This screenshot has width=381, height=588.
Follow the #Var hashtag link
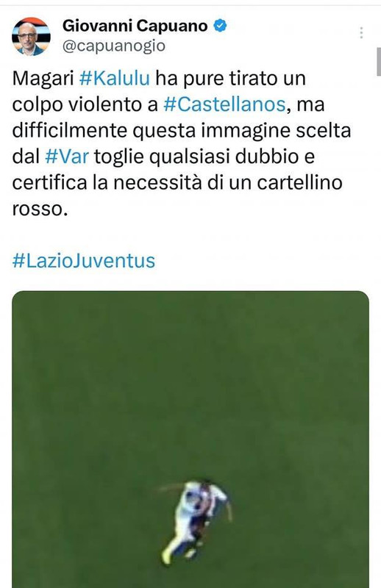coord(67,157)
